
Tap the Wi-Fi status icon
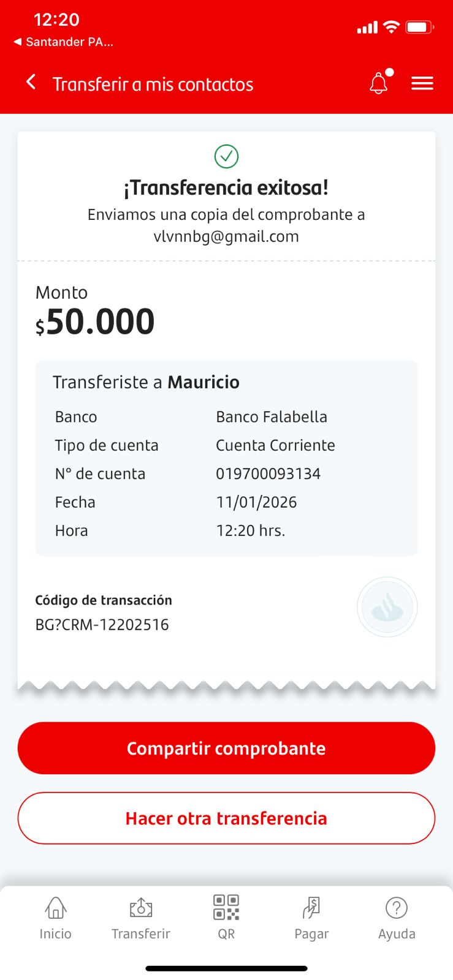click(390, 27)
